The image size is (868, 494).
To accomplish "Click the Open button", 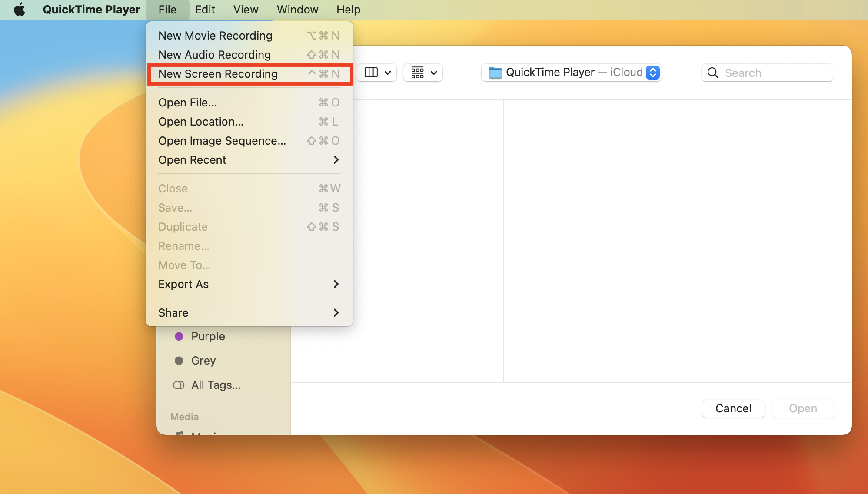I will pos(802,408).
